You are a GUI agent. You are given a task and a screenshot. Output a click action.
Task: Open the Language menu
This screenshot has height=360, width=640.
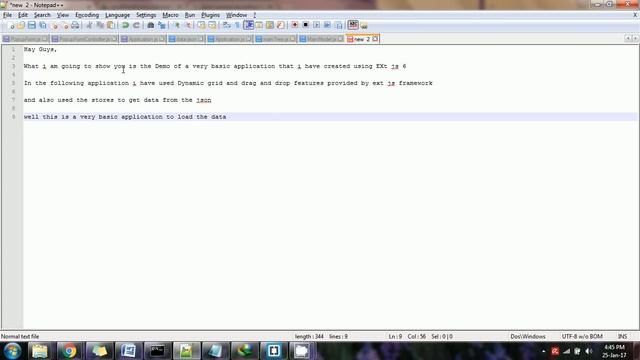pyautogui.click(x=118, y=15)
